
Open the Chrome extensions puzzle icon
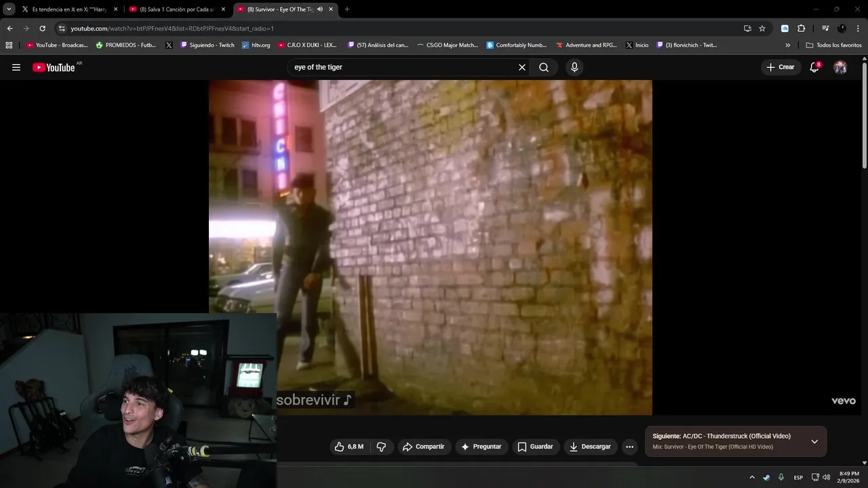coord(801,28)
